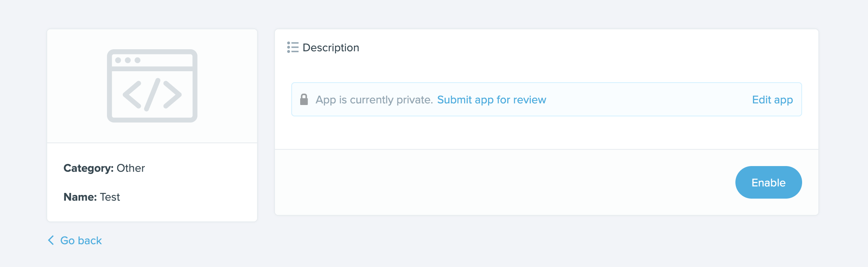Click the Description heading
868x267 pixels.
331,48
